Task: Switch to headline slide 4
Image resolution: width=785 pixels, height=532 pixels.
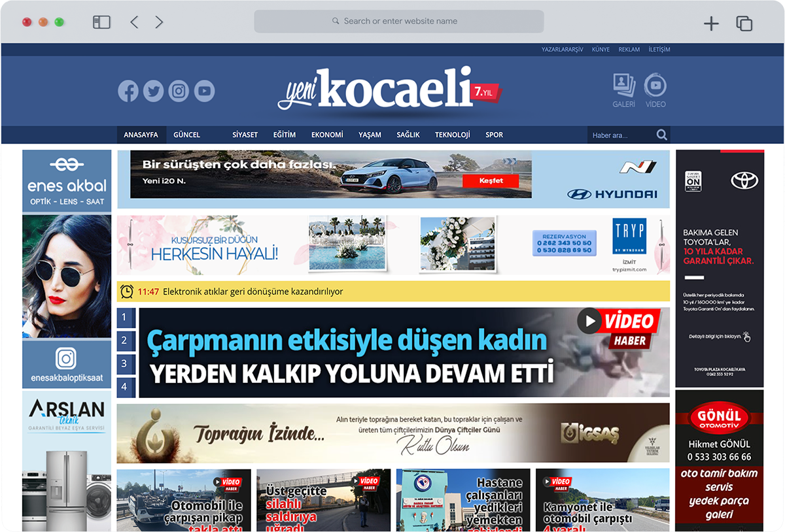Action: click(x=125, y=387)
